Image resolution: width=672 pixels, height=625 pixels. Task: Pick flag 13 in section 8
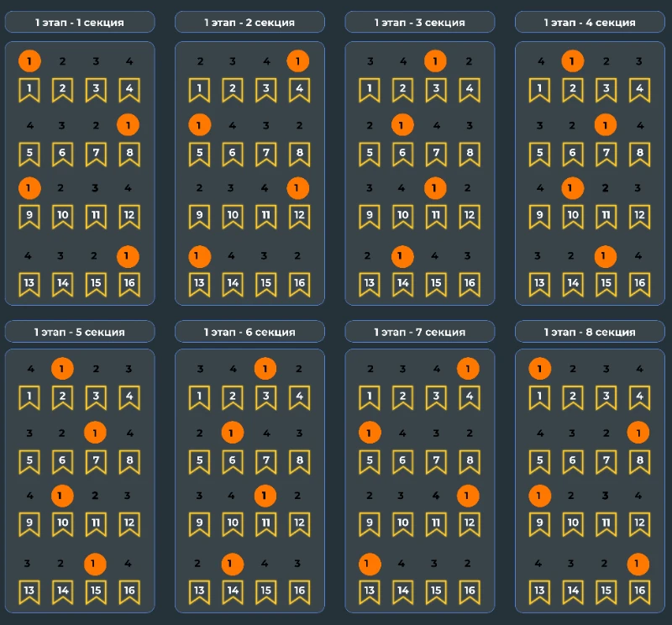click(x=539, y=592)
